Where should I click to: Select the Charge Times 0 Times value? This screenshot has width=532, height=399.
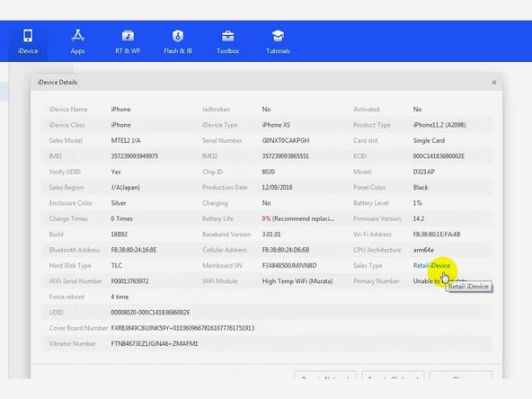point(121,218)
